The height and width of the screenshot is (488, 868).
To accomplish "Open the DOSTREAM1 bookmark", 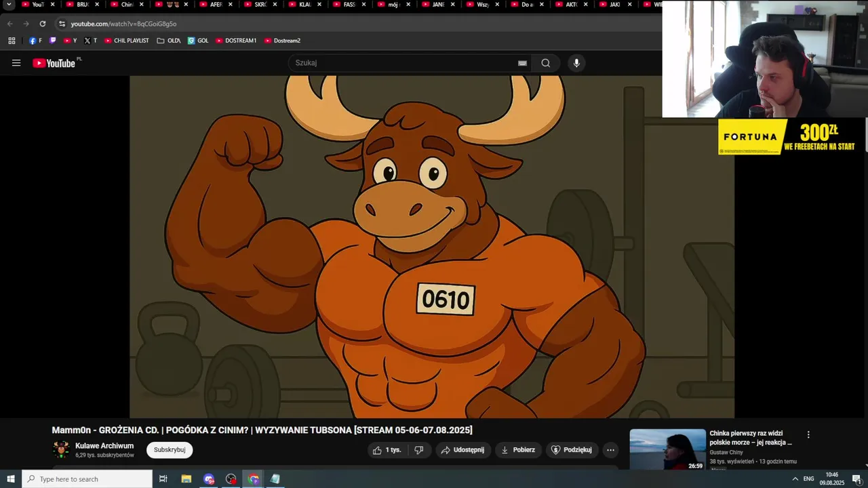I will [x=236, y=41].
